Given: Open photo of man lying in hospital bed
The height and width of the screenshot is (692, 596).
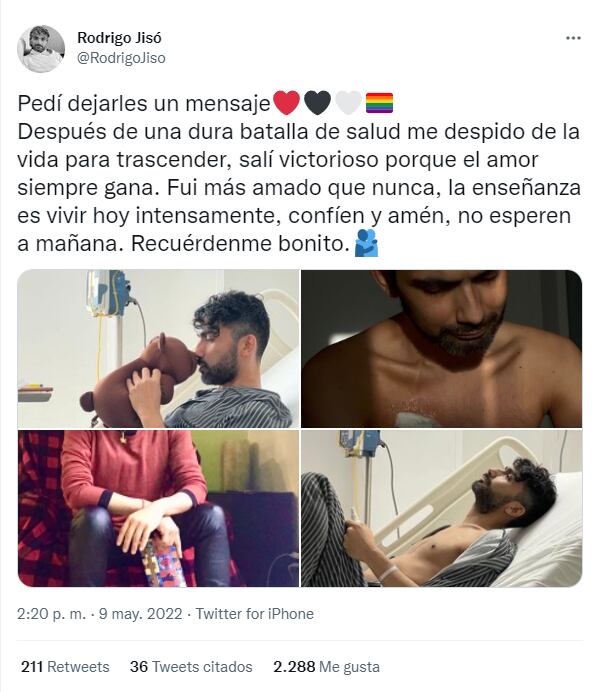Looking at the screenshot, I should click(x=441, y=508).
